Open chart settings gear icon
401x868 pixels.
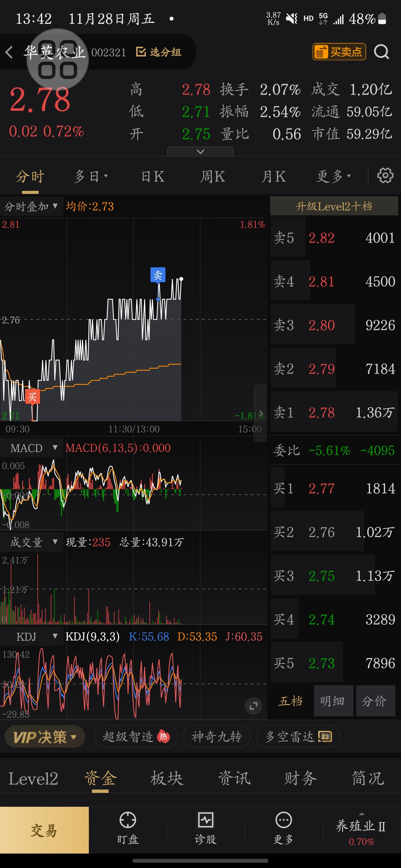click(x=385, y=176)
